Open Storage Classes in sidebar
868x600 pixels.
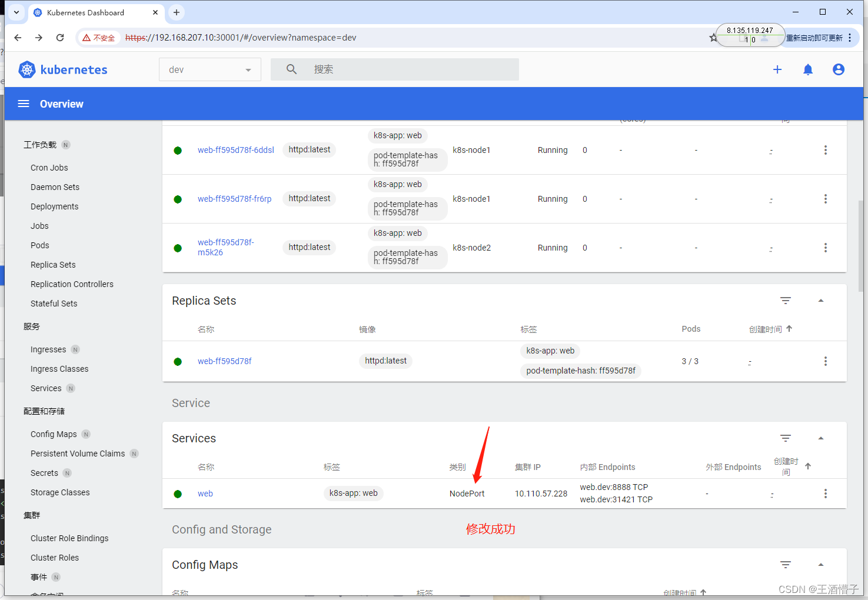click(x=60, y=492)
